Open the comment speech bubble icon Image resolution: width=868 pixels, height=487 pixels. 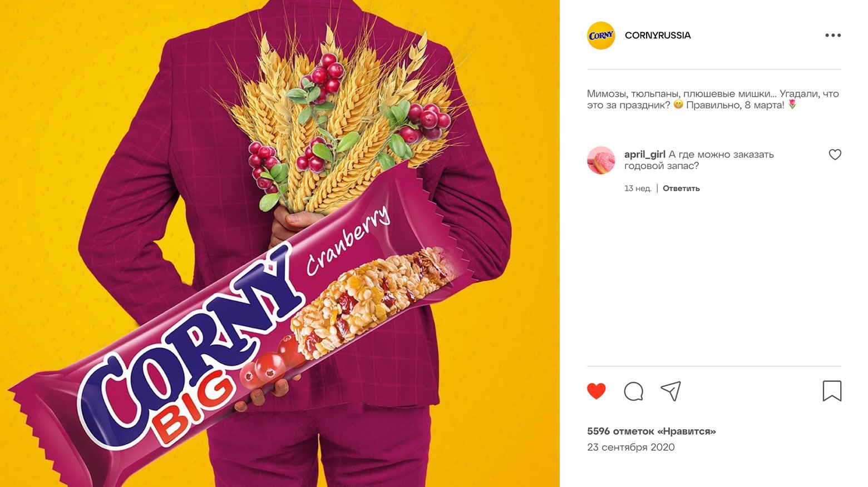633,391
